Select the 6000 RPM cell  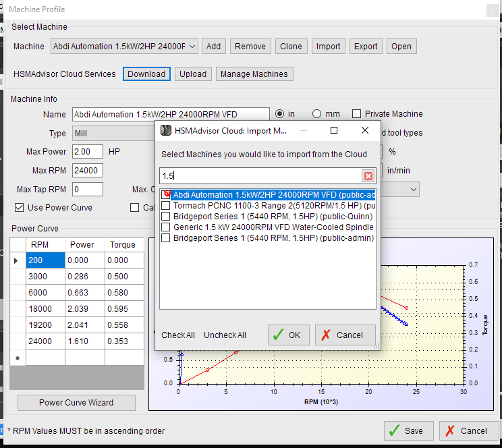pyautogui.click(x=45, y=293)
